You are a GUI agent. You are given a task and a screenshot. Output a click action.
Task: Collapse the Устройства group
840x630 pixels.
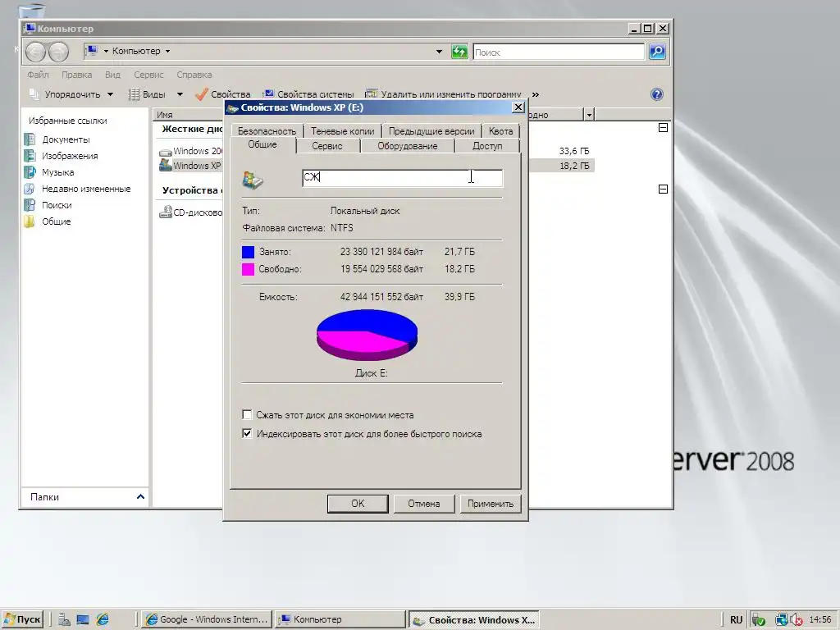[663, 189]
